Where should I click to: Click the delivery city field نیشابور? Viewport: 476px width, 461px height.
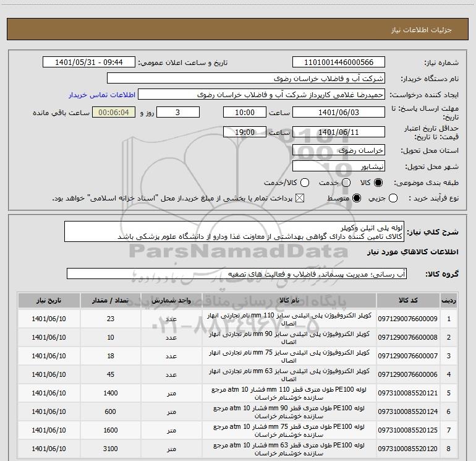[x=339, y=166]
